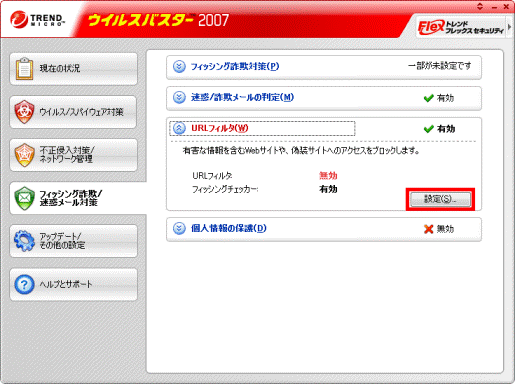This screenshot has width=515, height=384.
Task: Open the ウイルス/スパイウェア対策 tab
Action: click(73, 112)
